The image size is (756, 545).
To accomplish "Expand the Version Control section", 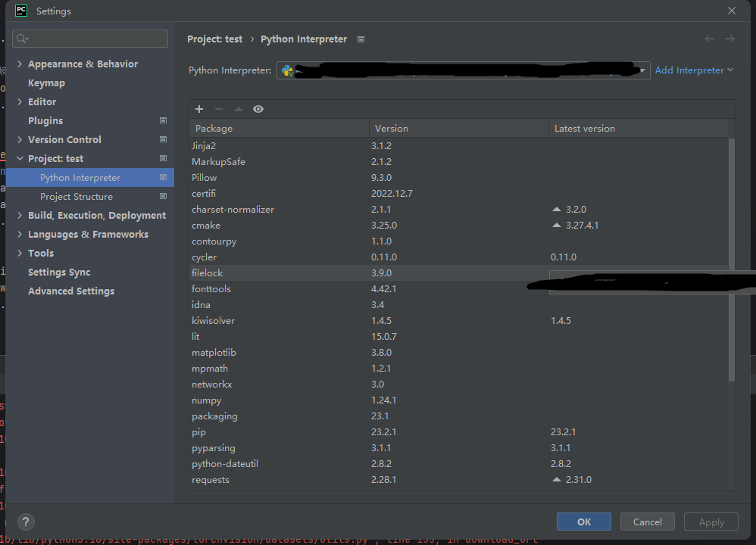I will point(20,139).
